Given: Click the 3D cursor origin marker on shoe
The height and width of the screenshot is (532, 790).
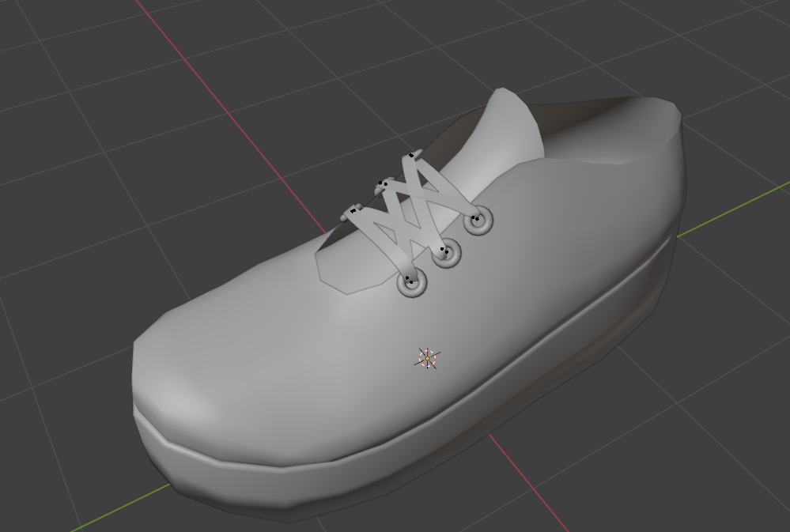Looking at the screenshot, I should [427, 358].
